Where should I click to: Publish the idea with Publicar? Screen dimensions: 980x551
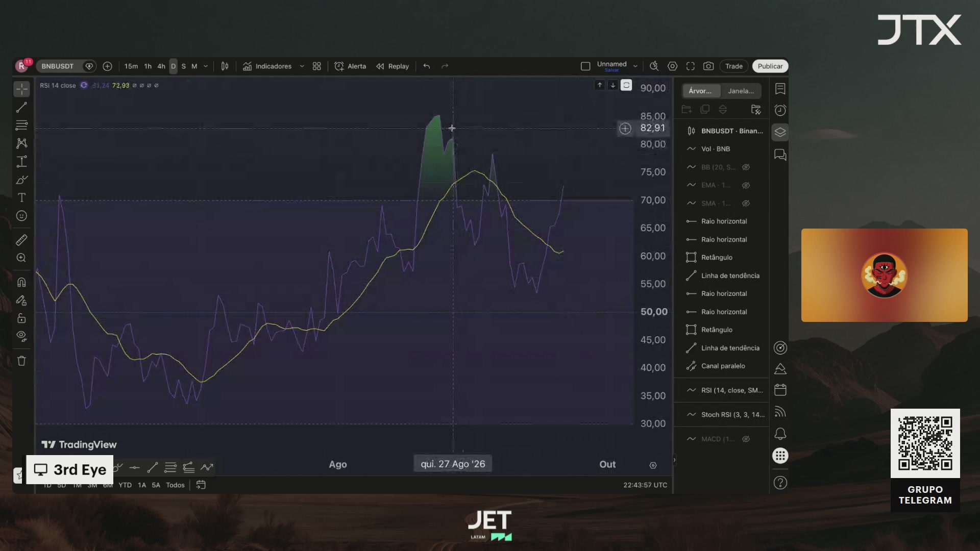coord(770,66)
